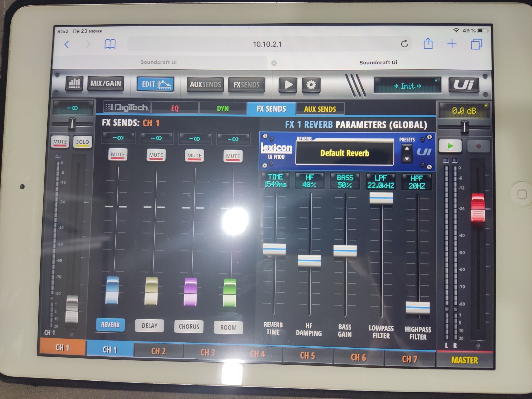This screenshot has width=532, height=399.
Task: Adjust the CH 1 pan slider
Action: click(72, 124)
